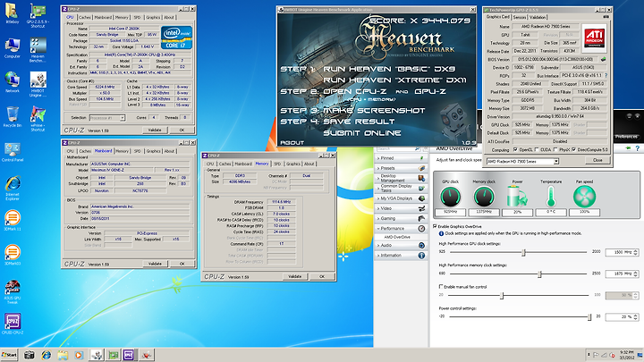Click the memory clock slider handle
The height and width of the screenshot is (362, 644).
click(x=539, y=274)
